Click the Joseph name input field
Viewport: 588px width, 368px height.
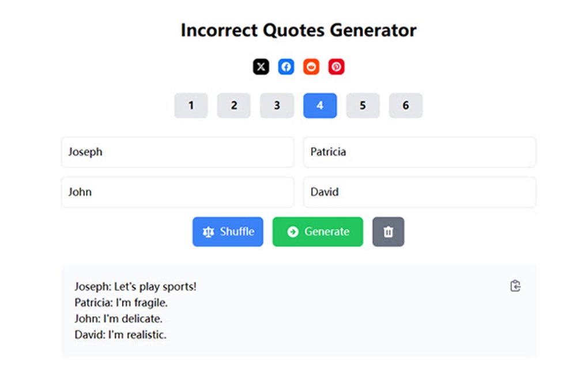click(x=177, y=152)
